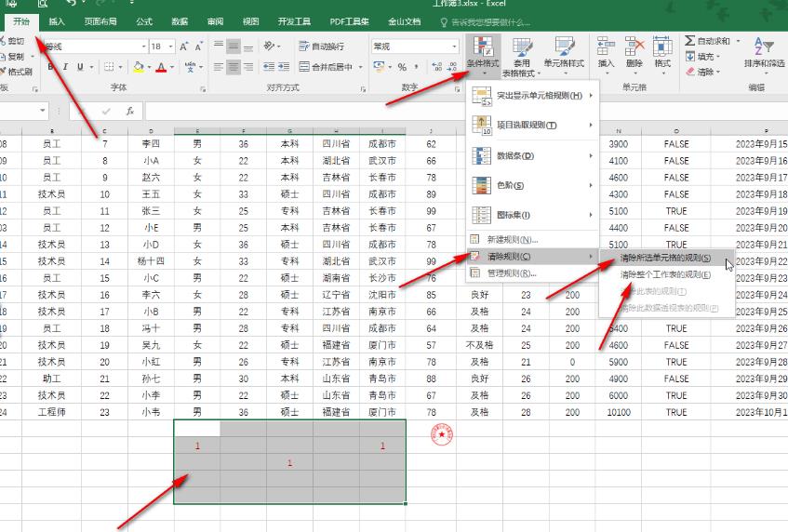Viewport: 788px width, 532px height.
Task: Click the formula bar input
Action: [465, 111]
